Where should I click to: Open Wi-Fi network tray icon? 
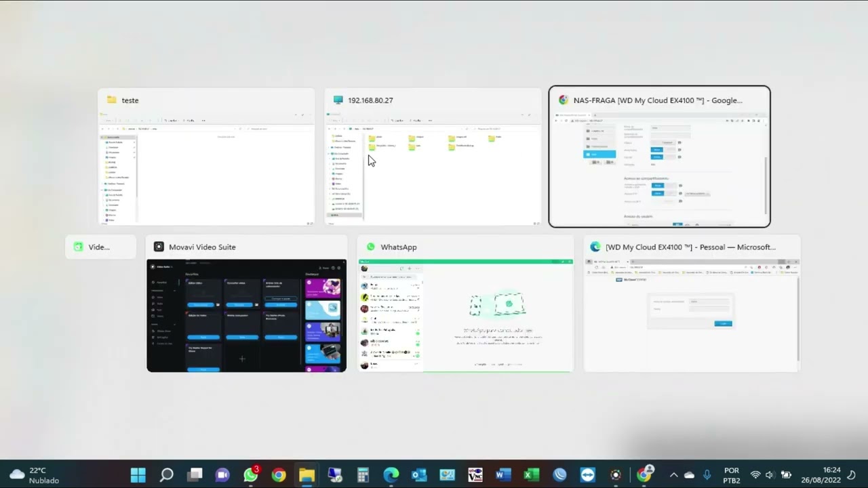click(x=755, y=475)
